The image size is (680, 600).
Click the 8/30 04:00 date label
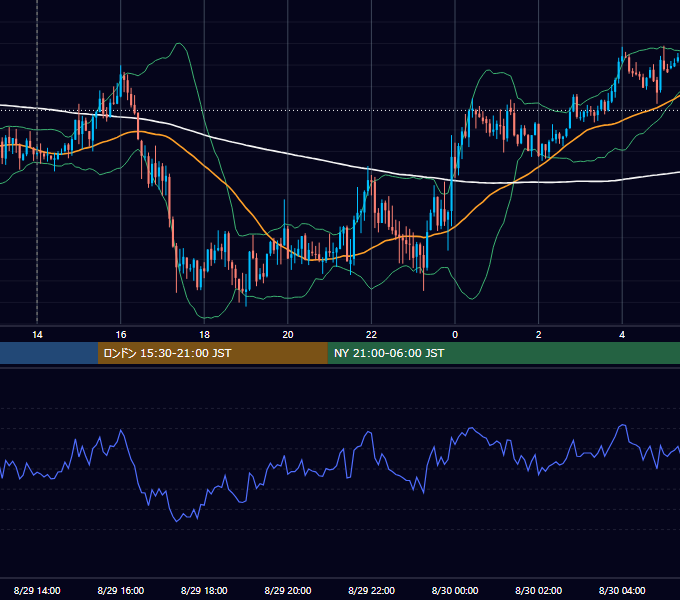[x=622, y=590]
